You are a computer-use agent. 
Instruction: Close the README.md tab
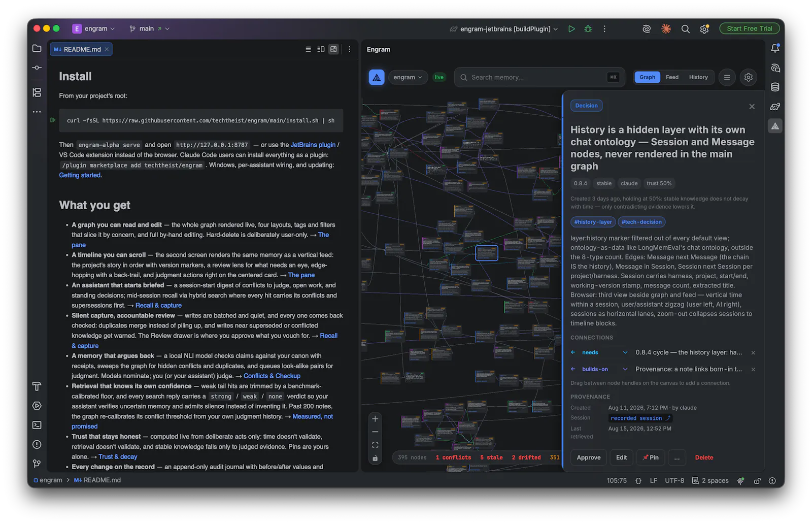pyautogui.click(x=107, y=49)
